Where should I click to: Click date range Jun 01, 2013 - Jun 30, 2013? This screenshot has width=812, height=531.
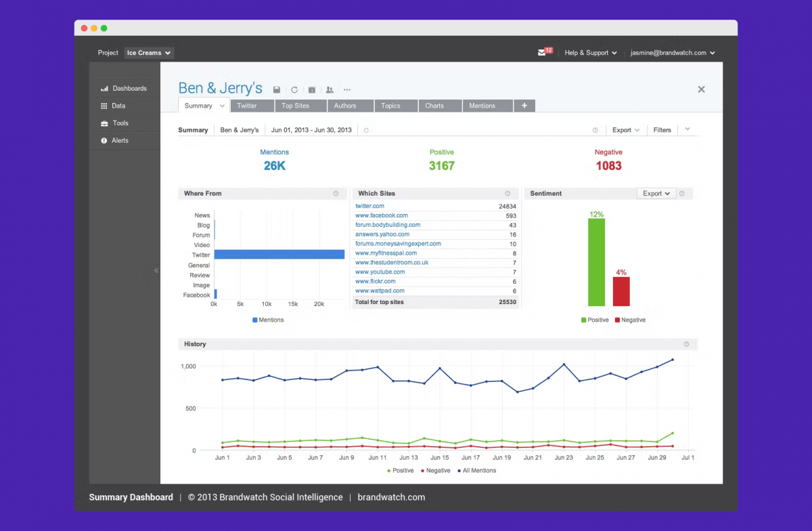tap(311, 130)
